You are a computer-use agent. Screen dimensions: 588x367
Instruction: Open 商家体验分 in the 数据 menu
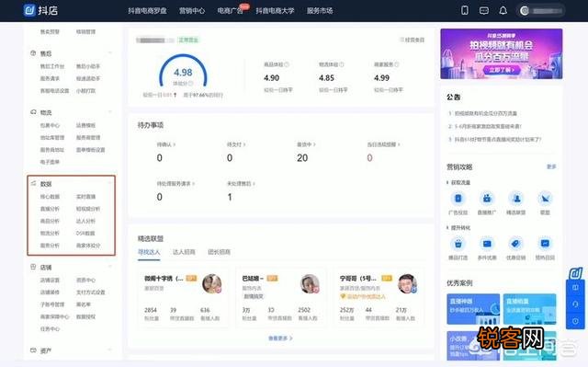[x=88, y=246]
